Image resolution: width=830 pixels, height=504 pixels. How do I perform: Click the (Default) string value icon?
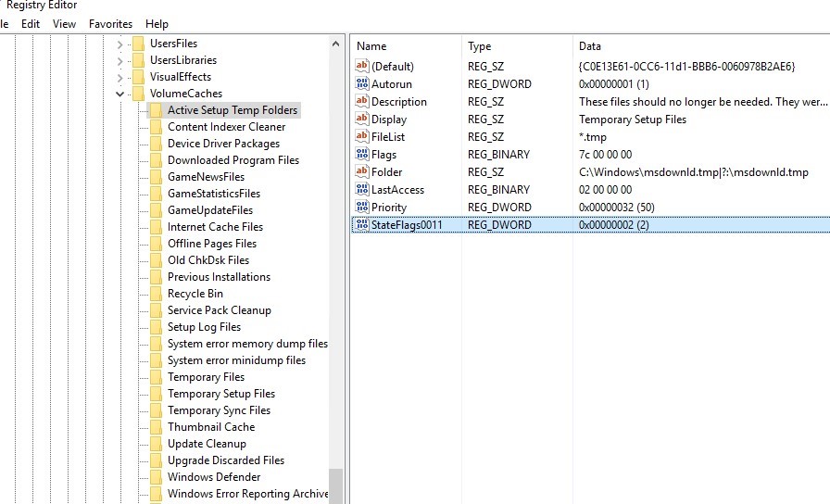click(x=361, y=67)
